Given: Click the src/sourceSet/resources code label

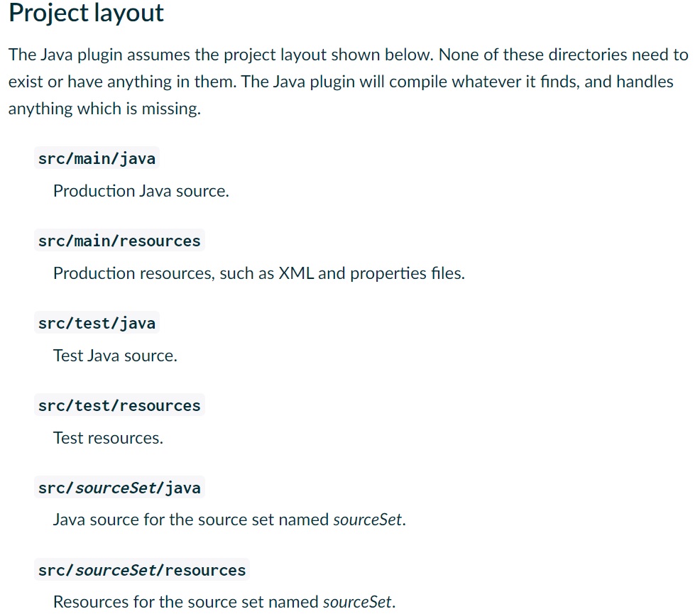Looking at the screenshot, I should point(142,570).
